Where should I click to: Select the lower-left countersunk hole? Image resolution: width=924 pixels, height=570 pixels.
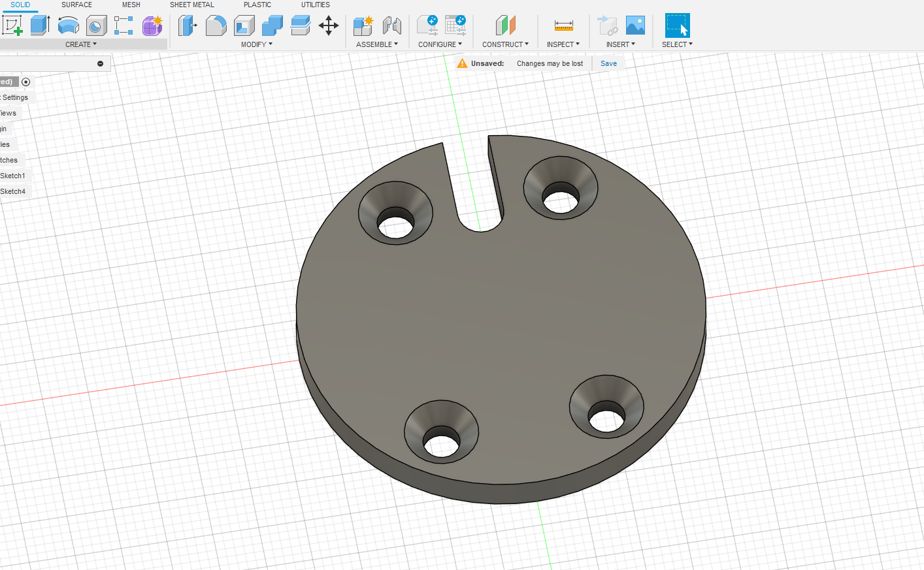tap(442, 432)
